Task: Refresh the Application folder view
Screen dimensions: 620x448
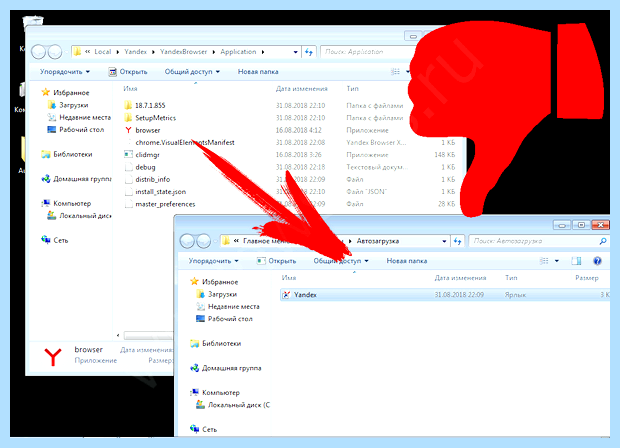Action: coord(309,52)
